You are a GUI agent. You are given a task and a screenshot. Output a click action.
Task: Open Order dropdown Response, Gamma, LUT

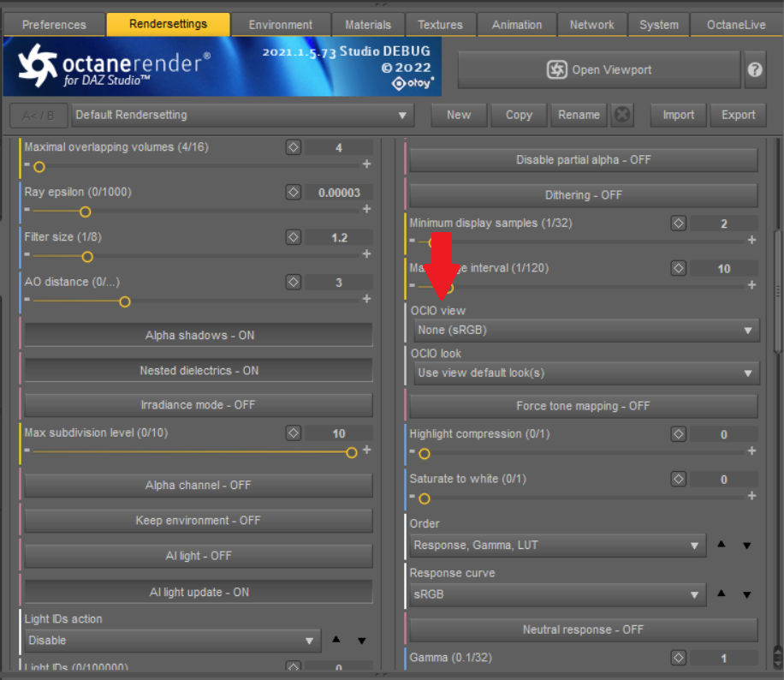click(x=557, y=546)
